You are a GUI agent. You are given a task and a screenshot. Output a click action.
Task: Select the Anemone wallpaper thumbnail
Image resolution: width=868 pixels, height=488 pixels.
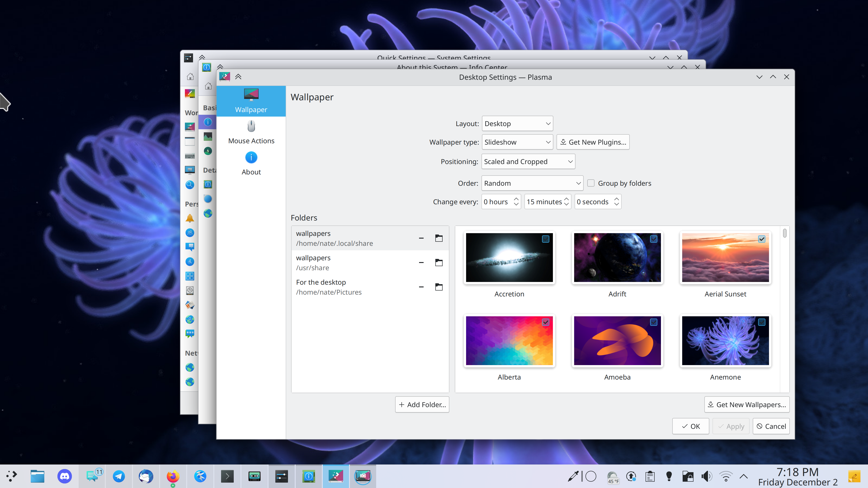(725, 340)
